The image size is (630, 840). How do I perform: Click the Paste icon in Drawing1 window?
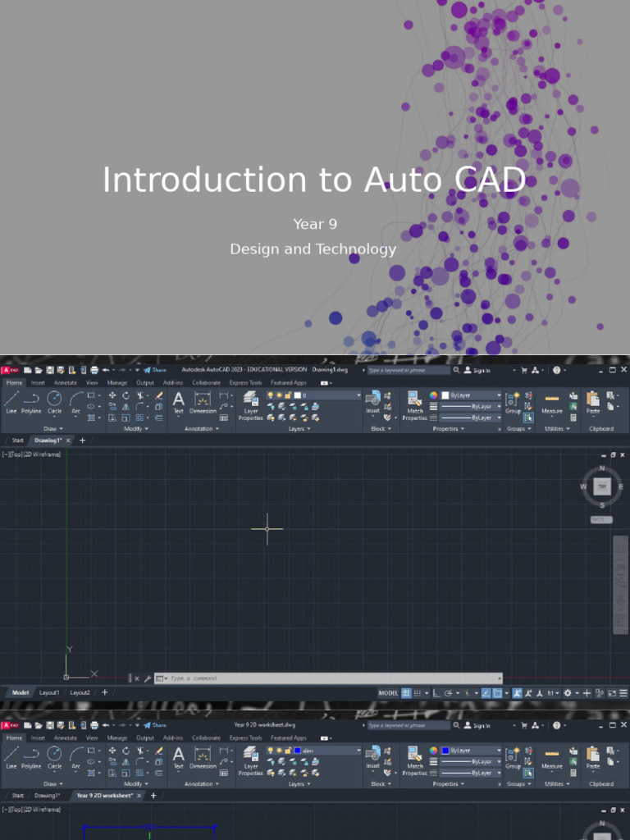coord(593,402)
